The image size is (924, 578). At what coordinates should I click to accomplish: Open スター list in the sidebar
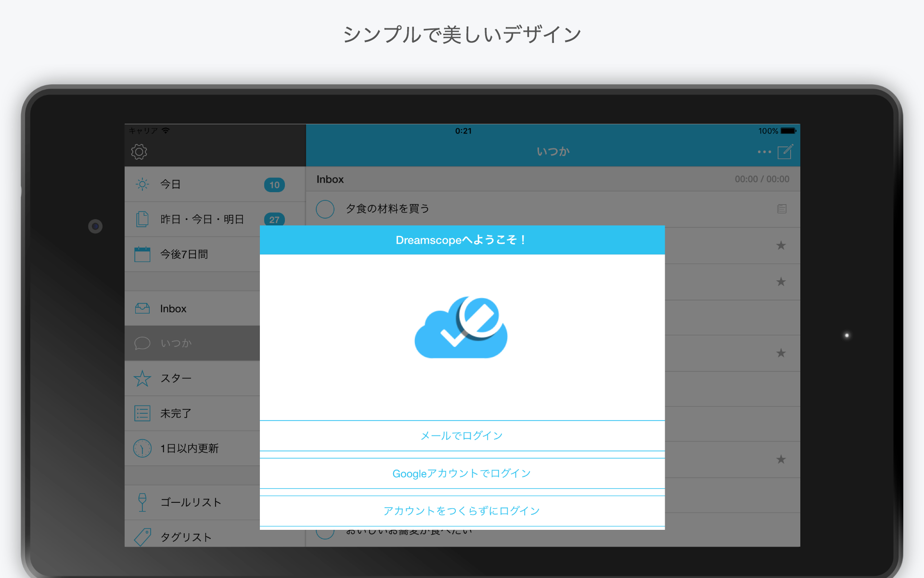pyautogui.click(x=192, y=378)
